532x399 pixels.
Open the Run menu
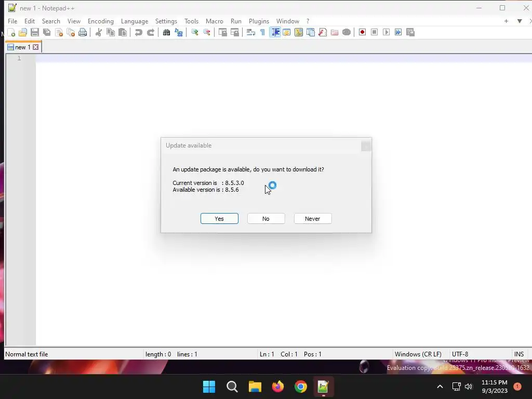tap(236, 21)
